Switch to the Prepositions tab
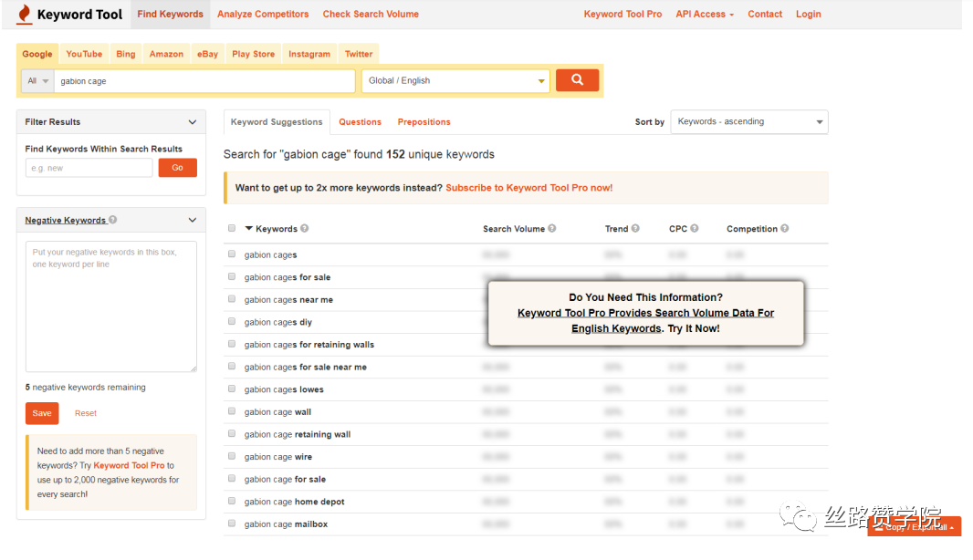The height and width of the screenshot is (560, 973). (x=424, y=121)
